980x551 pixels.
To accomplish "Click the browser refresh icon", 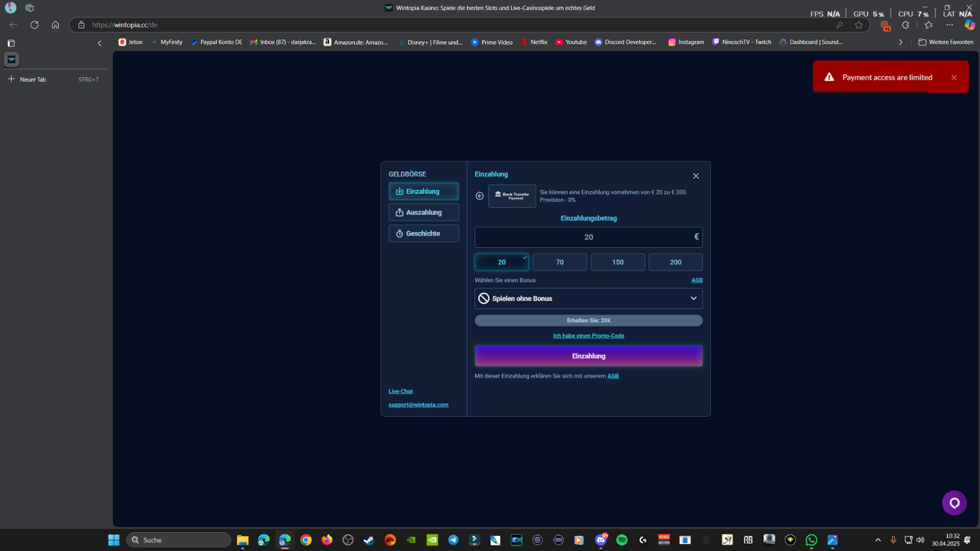I will pos(35,25).
